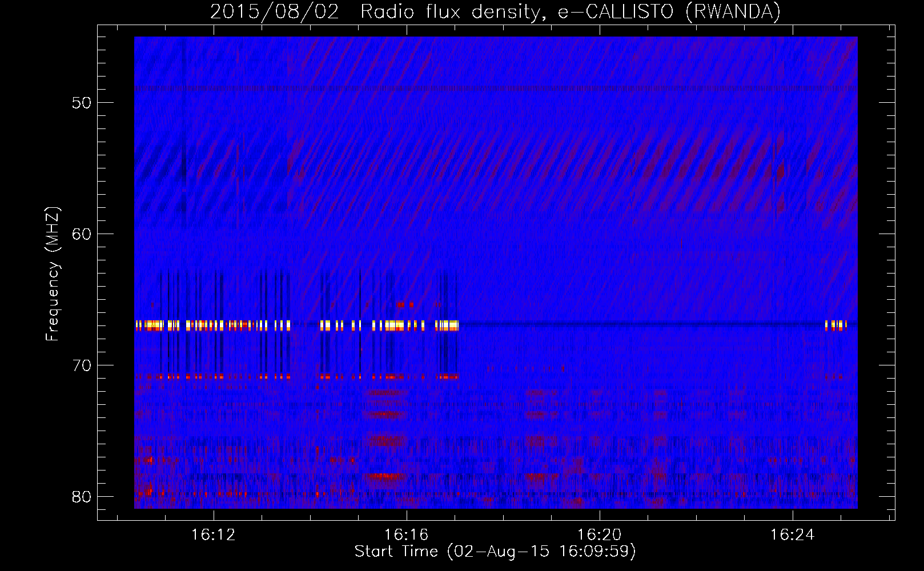Select the 16:16 time tick label

[x=406, y=535]
